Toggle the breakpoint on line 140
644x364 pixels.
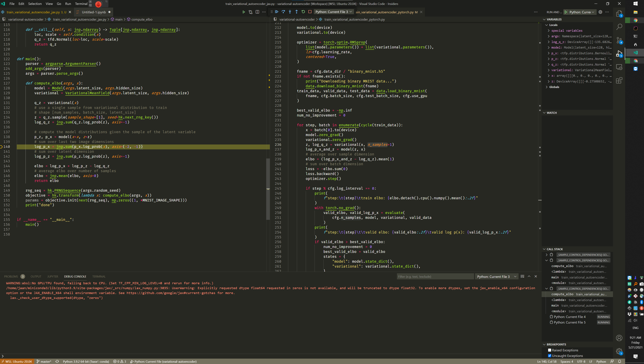(1, 147)
